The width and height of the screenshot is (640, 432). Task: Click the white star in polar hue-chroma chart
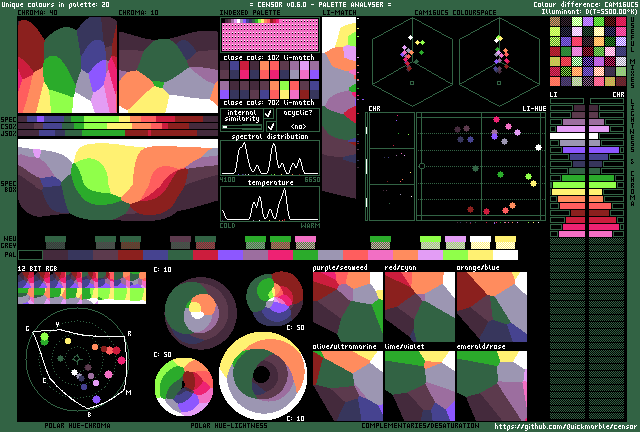pos(74,372)
